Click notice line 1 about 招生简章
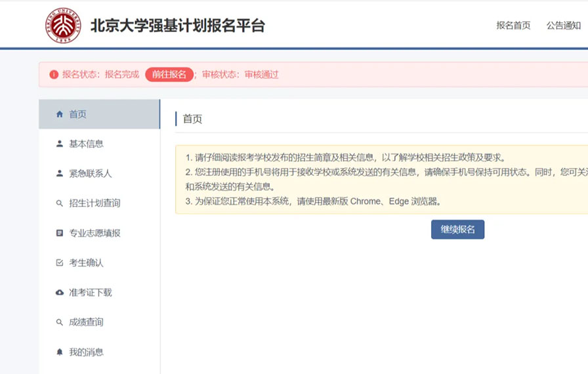 tap(345, 157)
